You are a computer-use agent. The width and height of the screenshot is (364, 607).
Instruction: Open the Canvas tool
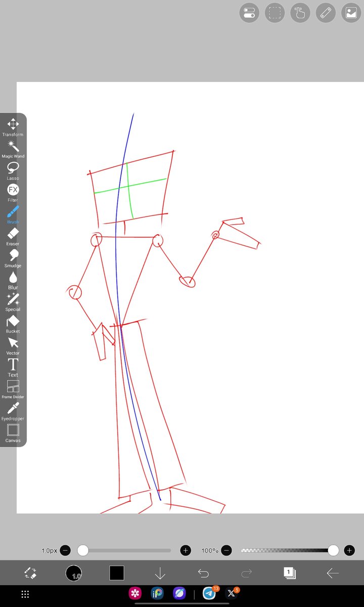click(13, 433)
